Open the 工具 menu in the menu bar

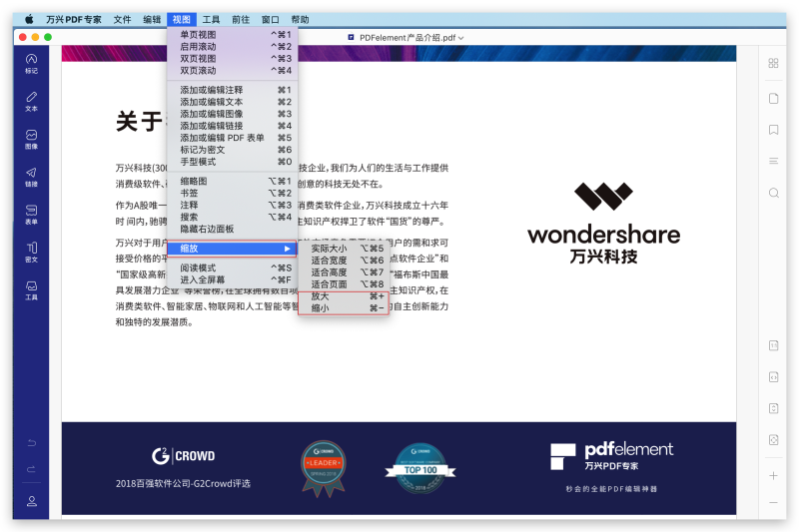[x=211, y=19]
